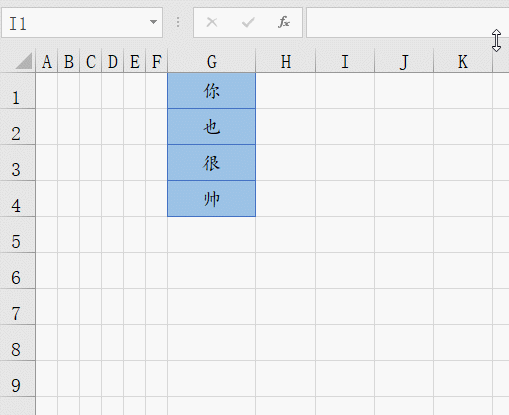Select column A header
This screenshot has width=509, height=415.
(47, 61)
